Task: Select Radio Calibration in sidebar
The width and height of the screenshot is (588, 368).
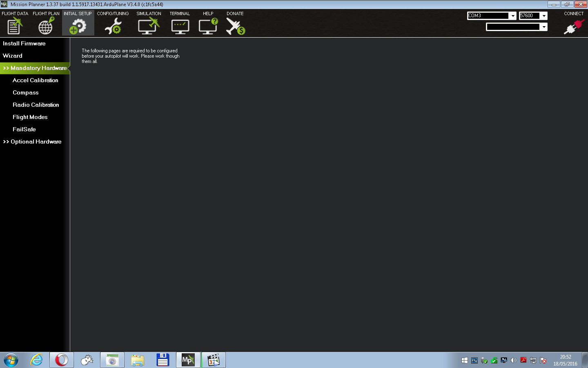Action: coord(36,105)
